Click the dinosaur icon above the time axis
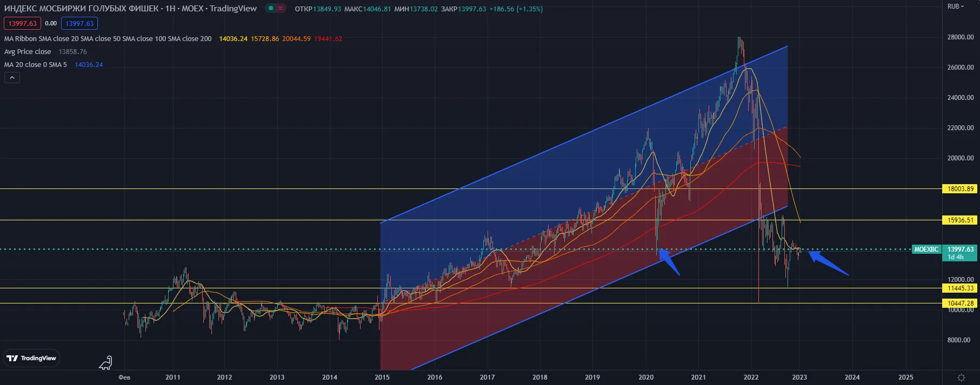Image resolution: width=980 pixels, height=385 pixels. pos(106,363)
